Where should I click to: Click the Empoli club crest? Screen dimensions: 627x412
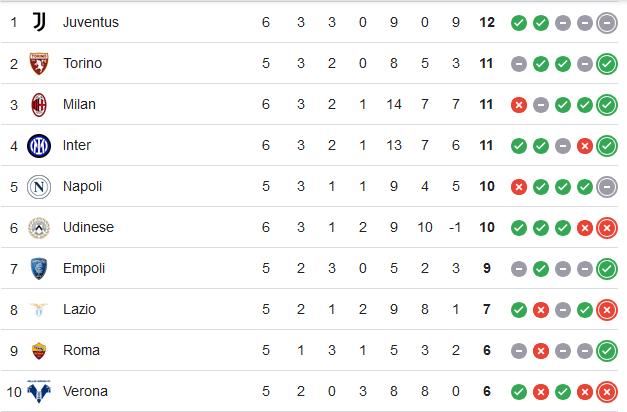[39, 268]
